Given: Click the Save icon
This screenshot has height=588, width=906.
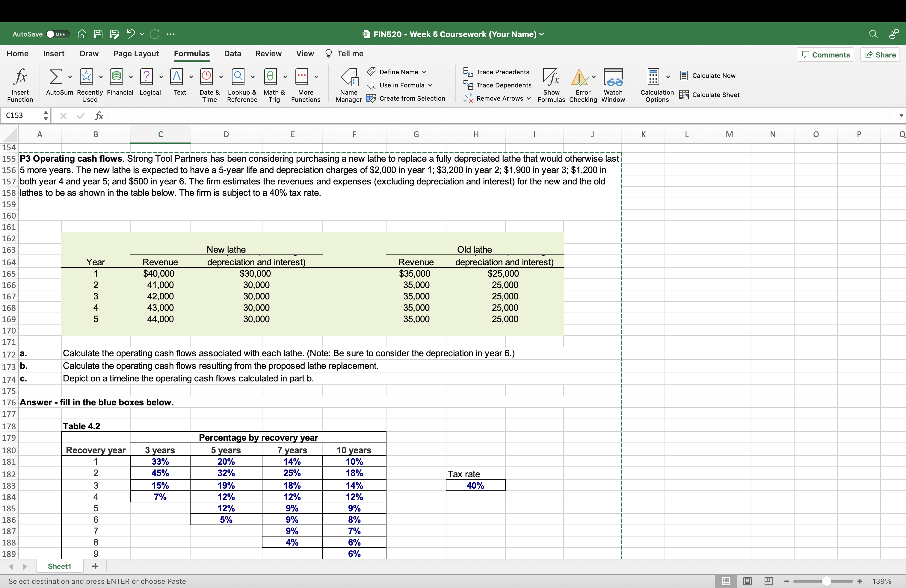Looking at the screenshot, I should (98, 34).
